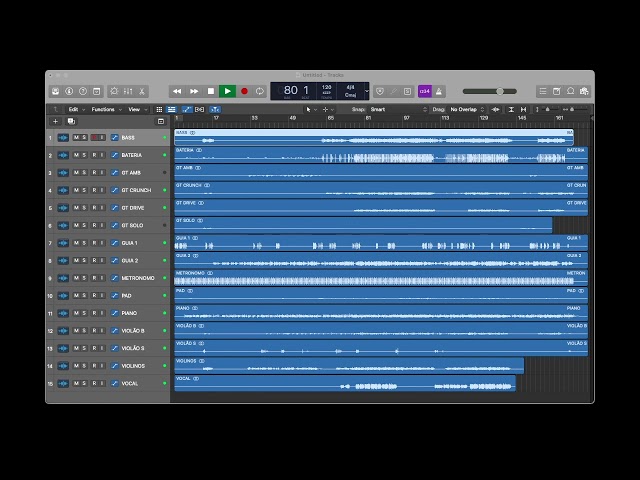Screen dimensions: 640x480
Task: Click the vertical auto zoom button
Action: [x=511, y=109]
